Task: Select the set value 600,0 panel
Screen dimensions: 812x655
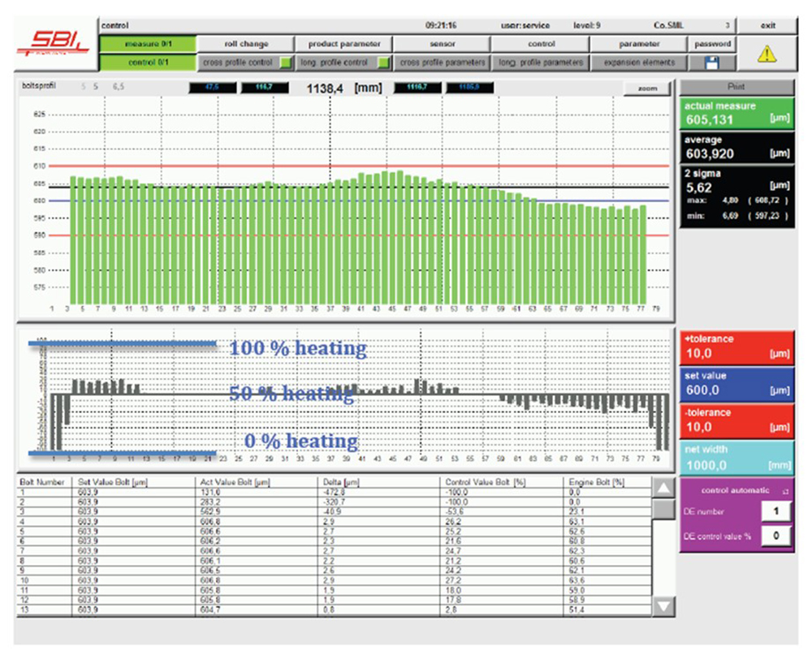Action: (736, 384)
